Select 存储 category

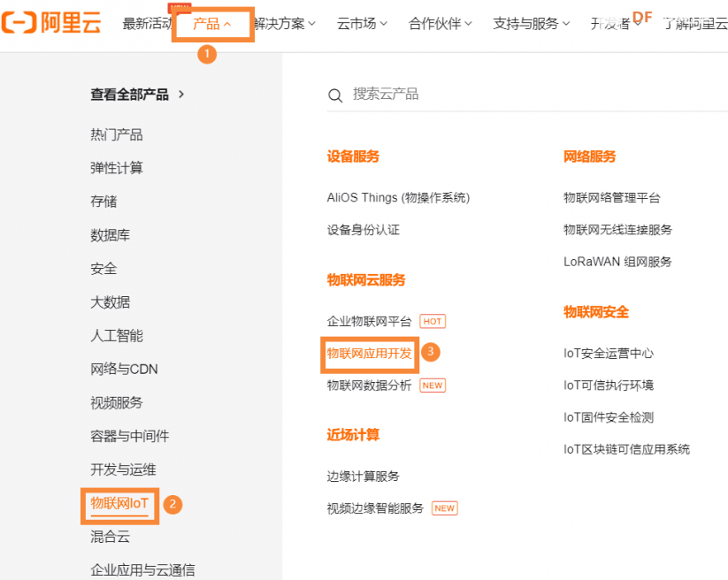pos(103,202)
